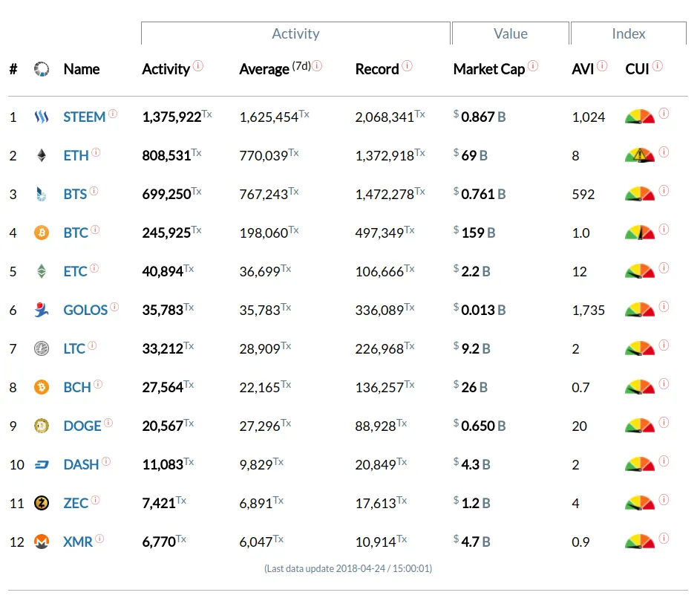Image resolution: width=700 pixels, height=601 pixels.
Task: Open the STEEM coin link
Action: click(85, 117)
